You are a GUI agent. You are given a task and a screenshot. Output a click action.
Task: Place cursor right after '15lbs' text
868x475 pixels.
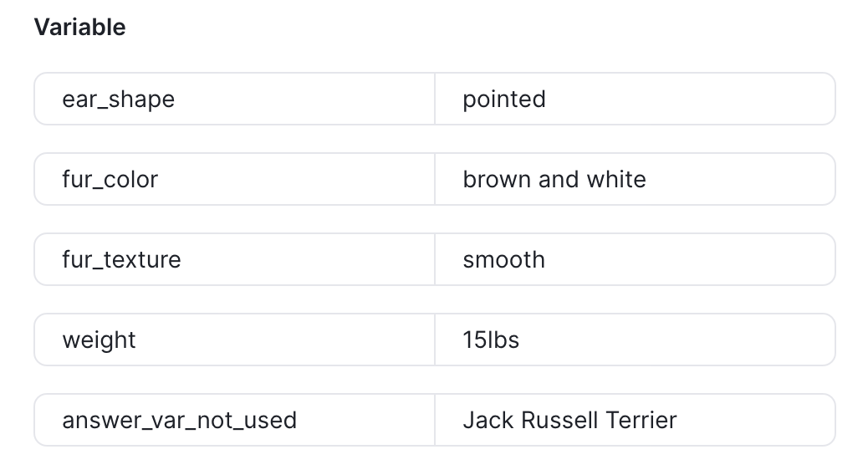tap(520, 340)
